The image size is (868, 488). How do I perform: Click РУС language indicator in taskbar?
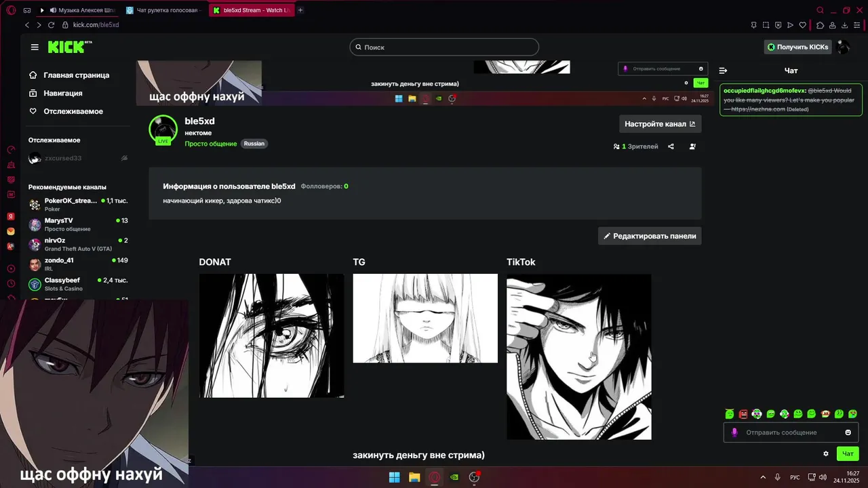(795, 477)
